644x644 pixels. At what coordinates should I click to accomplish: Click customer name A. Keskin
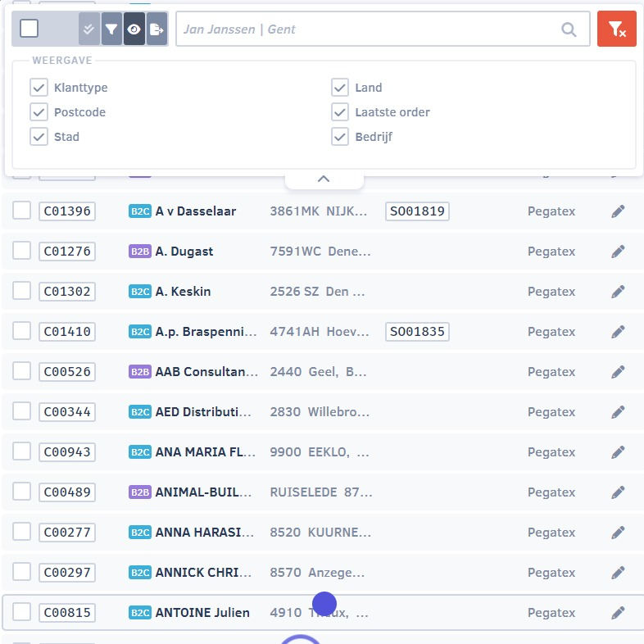(x=184, y=292)
